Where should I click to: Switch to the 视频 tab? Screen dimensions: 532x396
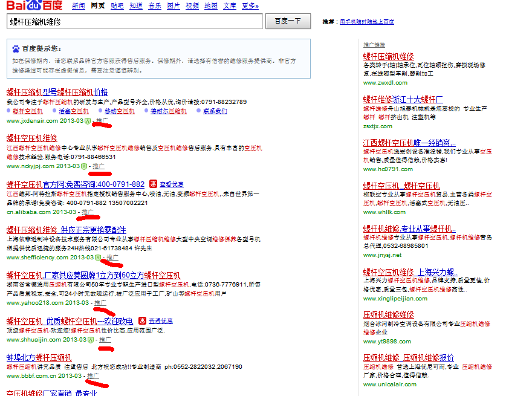(x=192, y=6)
